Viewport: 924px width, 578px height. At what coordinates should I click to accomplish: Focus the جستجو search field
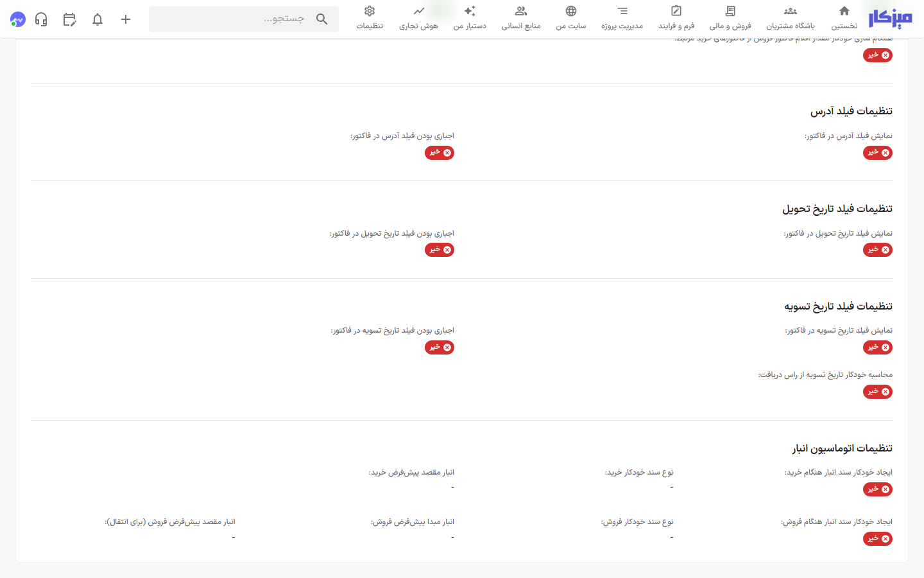click(244, 19)
